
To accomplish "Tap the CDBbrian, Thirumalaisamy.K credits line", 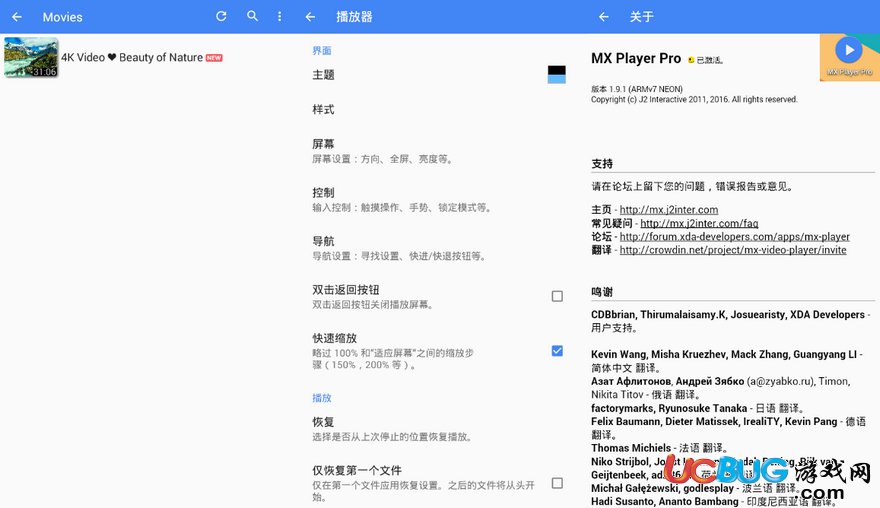I will [x=731, y=321].
